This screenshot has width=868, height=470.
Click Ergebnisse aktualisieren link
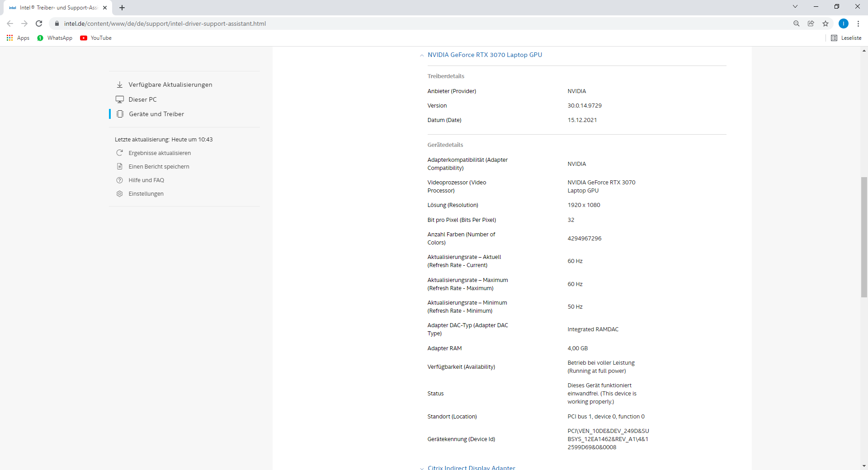160,153
